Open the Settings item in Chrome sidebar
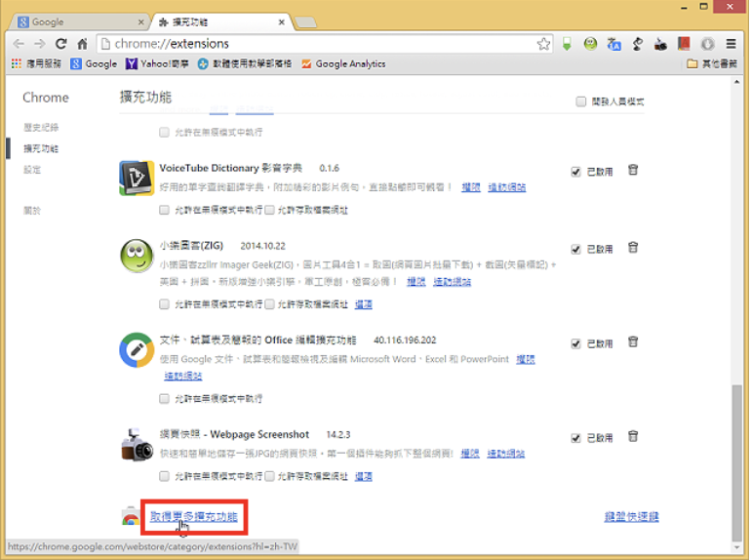Image resolution: width=751 pixels, height=560 pixels. 32,170
